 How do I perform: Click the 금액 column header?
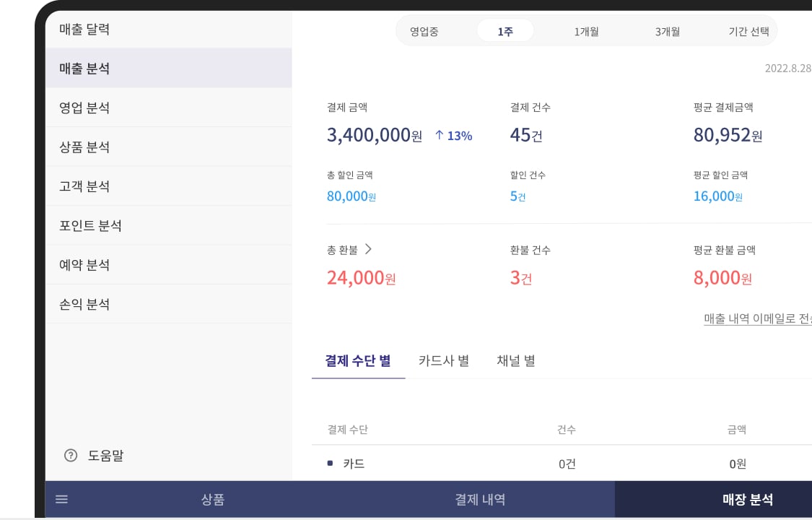(x=737, y=430)
